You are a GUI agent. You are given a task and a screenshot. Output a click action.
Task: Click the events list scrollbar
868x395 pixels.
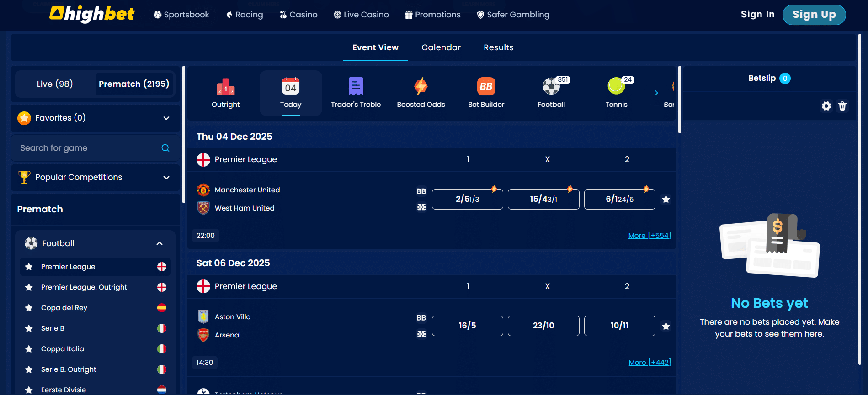coord(680,100)
